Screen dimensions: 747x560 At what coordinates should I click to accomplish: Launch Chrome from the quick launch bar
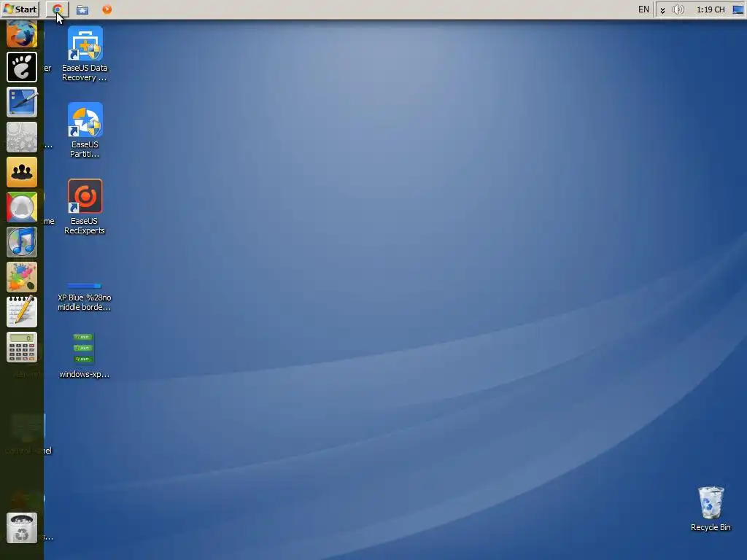(58, 9)
